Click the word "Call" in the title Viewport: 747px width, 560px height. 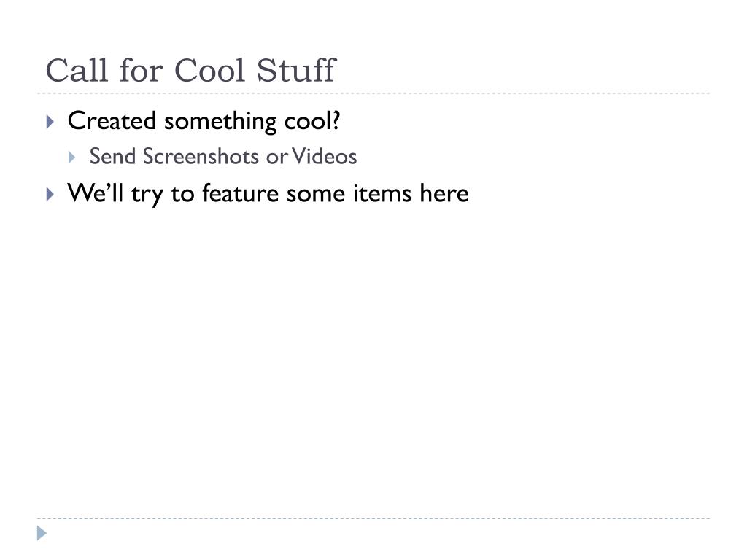[x=77, y=71]
